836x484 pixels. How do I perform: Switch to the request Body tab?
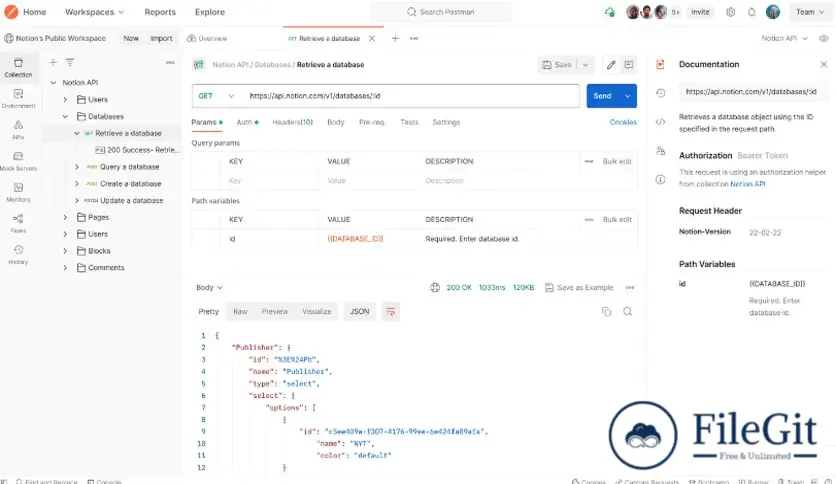tap(336, 122)
